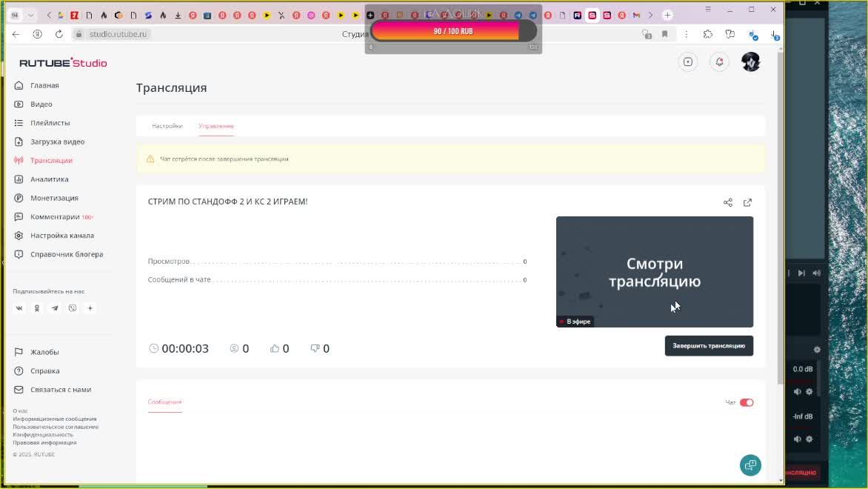Reload the page

(59, 34)
